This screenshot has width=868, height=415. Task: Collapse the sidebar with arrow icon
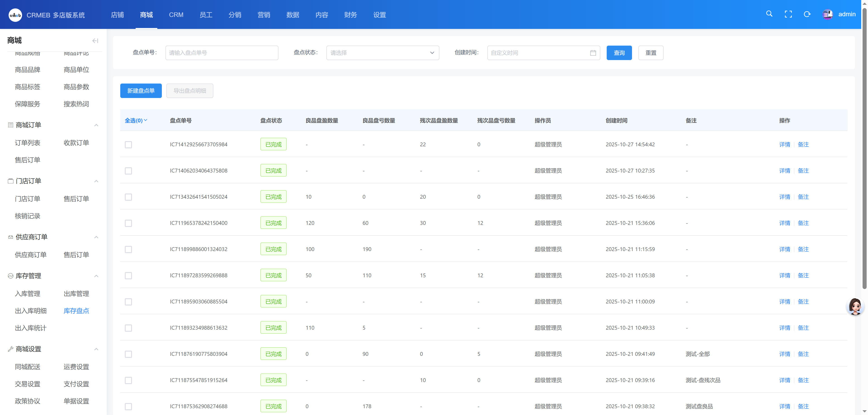point(95,41)
